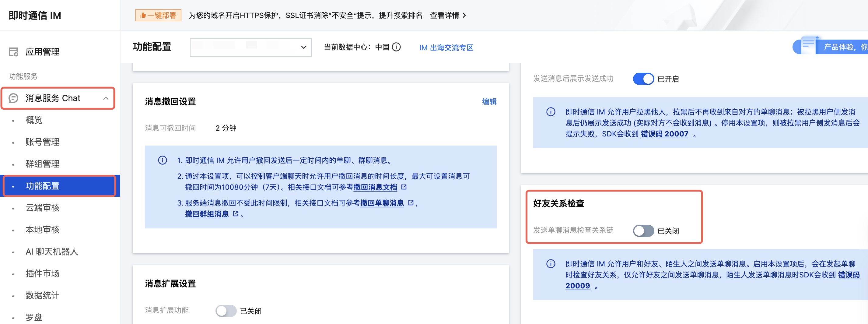The image size is (868, 324).
Task: Open the IM 出海交流专区 link
Action: [x=446, y=48]
